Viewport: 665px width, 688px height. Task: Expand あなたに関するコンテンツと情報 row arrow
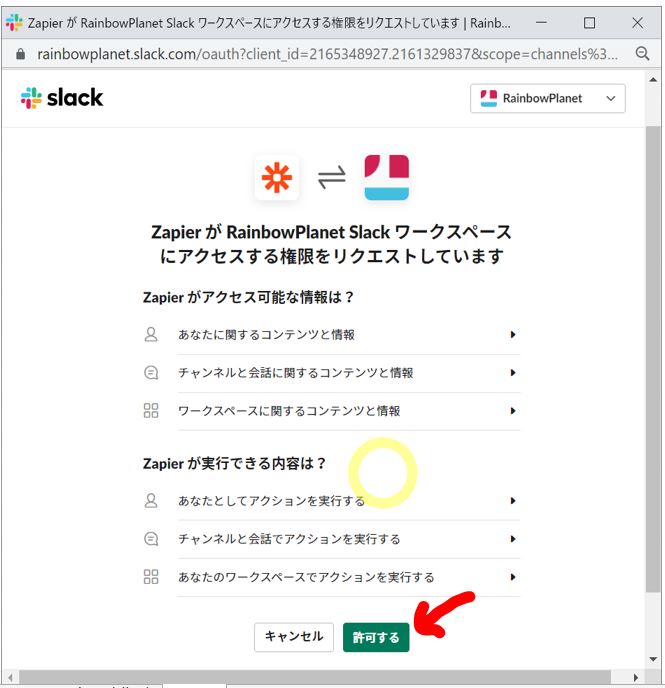(x=513, y=334)
